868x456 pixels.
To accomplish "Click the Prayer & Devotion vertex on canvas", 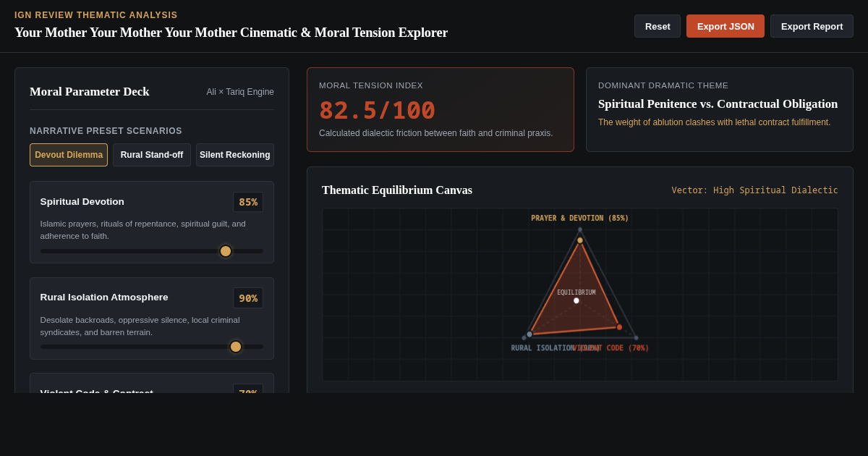I will click(x=580, y=240).
